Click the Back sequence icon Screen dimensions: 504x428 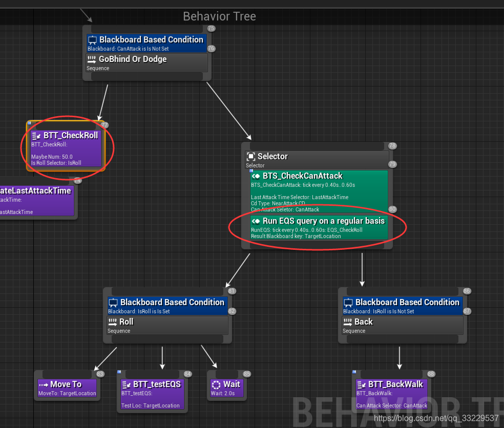(x=348, y=322)
